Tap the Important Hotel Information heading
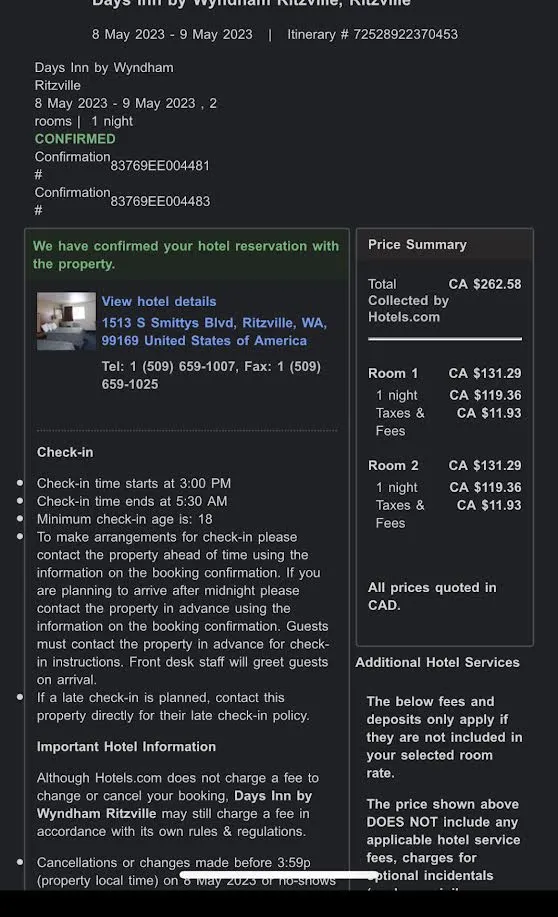The height and width of the screenshot is (917, 558). tap(126, 747)
